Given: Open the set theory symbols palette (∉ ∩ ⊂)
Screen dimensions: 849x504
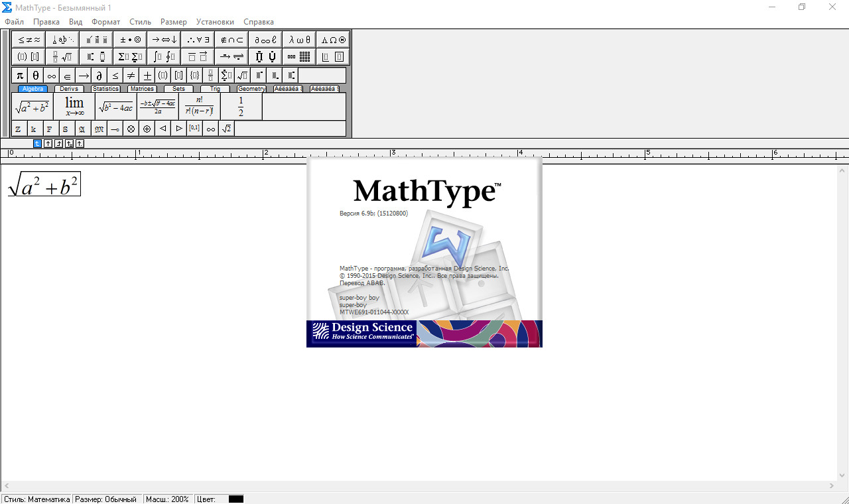Looking at the screenshot, I should pos(231,39).
